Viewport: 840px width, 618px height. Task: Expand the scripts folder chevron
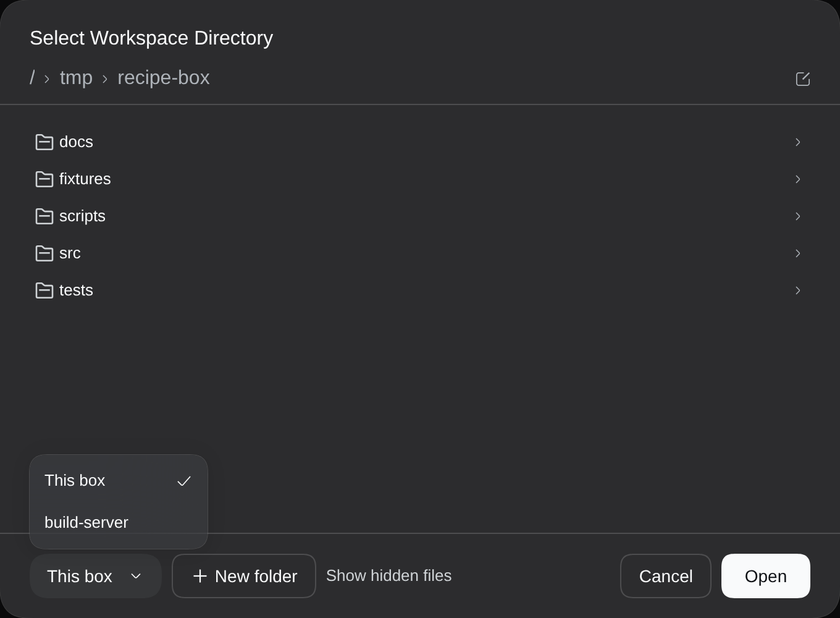tap(798, 216)
